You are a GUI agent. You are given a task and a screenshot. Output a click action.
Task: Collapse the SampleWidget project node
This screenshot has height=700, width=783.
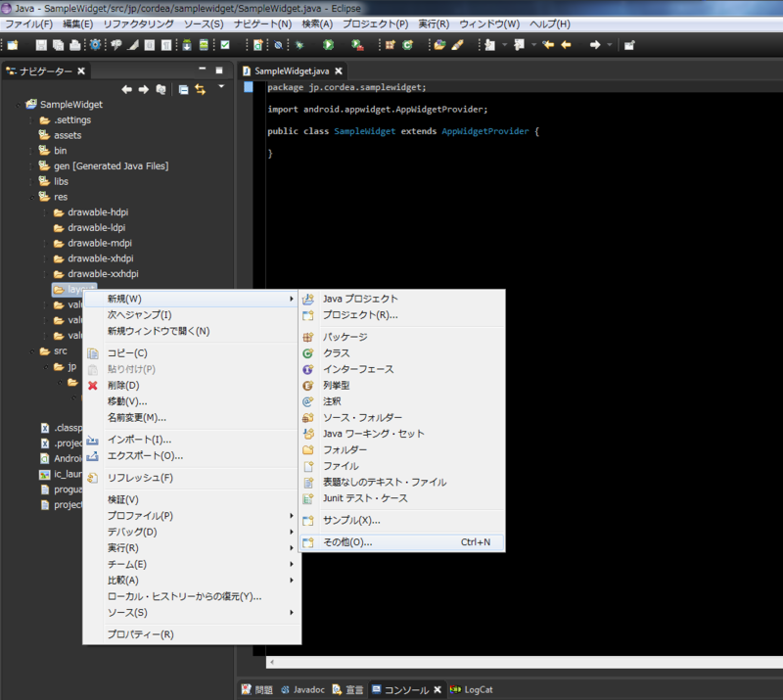(19, 105)
